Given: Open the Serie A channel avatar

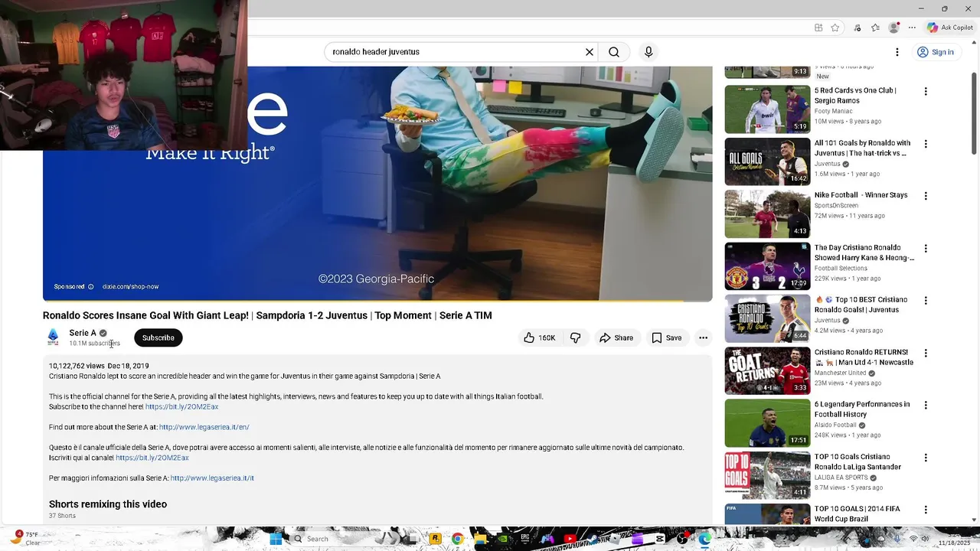Looking at the screenshot, I should click(x=53, y=337).
